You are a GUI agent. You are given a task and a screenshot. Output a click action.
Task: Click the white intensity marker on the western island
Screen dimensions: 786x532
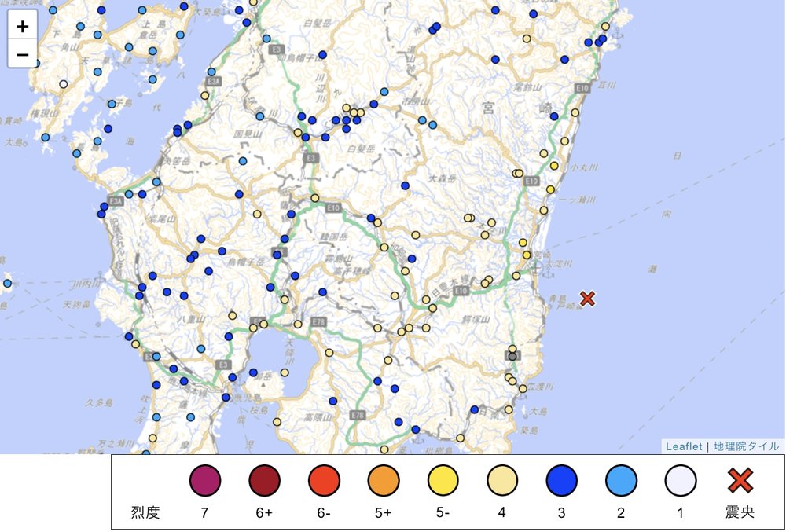point(63,83)
